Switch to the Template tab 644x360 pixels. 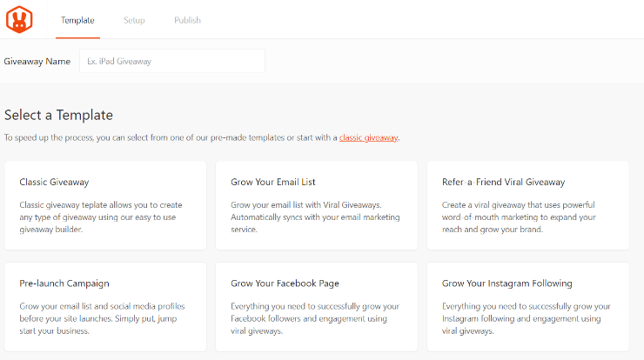click(77, 20)
